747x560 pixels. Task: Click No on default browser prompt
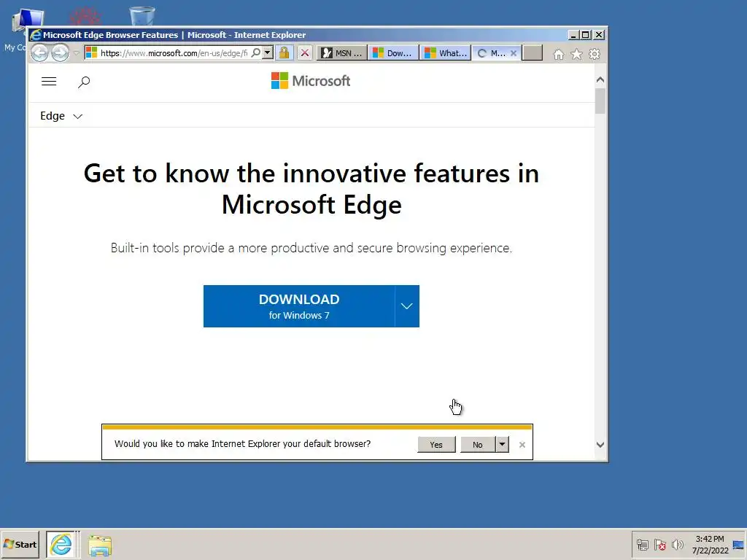tap(478, 444)
